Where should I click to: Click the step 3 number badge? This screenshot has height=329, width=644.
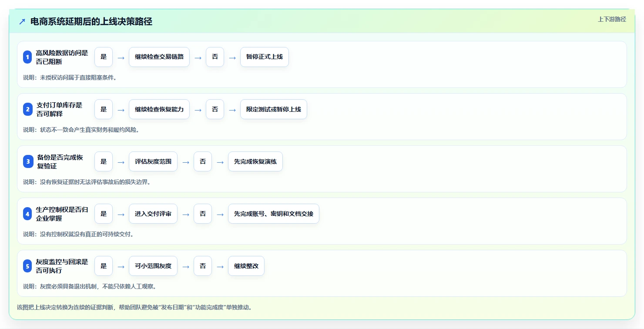point(28,161)
